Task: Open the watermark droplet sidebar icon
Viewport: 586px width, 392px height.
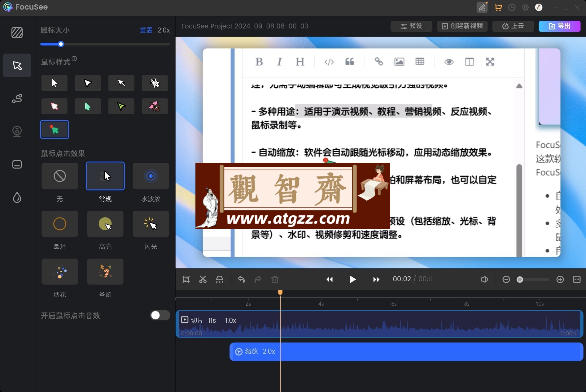Action: click(x=17, y=197)
